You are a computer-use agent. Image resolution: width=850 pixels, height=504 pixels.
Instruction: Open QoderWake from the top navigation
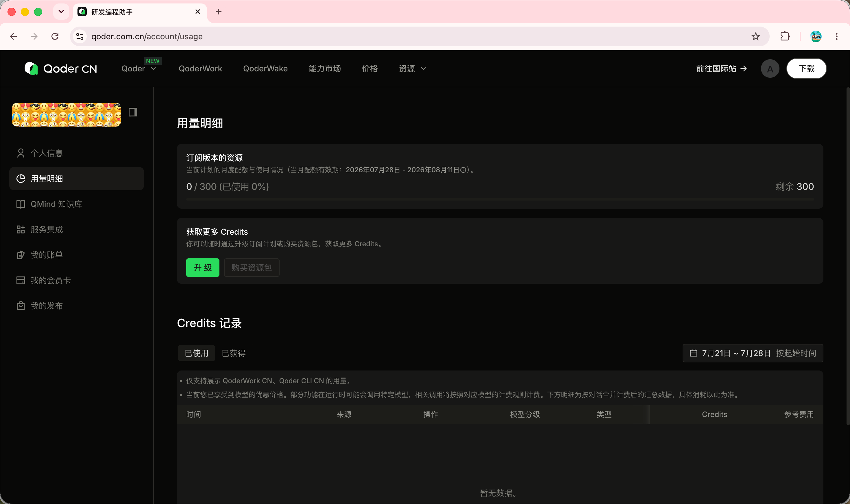tap(265, 68)
